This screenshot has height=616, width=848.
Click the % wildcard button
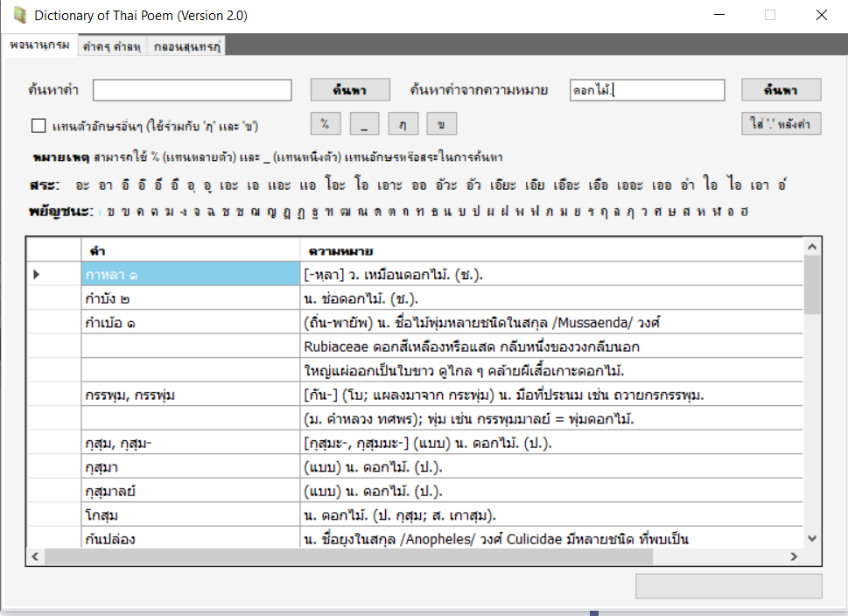pos(325,124)
